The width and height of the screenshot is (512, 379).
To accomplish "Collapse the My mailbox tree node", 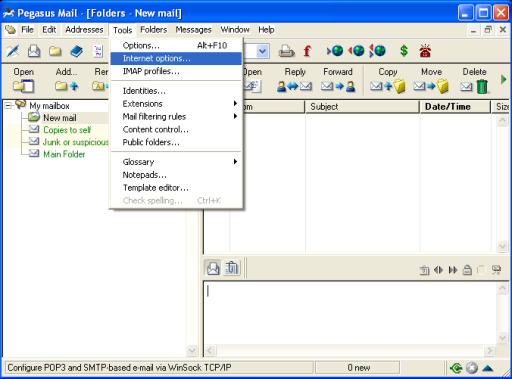I will coord(8,106).
